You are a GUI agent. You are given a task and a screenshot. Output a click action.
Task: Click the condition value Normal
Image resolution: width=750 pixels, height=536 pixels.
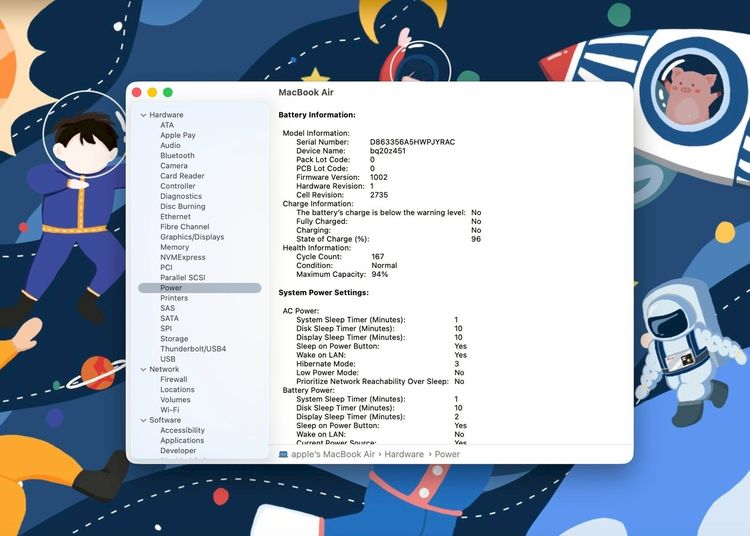(384, 265)
